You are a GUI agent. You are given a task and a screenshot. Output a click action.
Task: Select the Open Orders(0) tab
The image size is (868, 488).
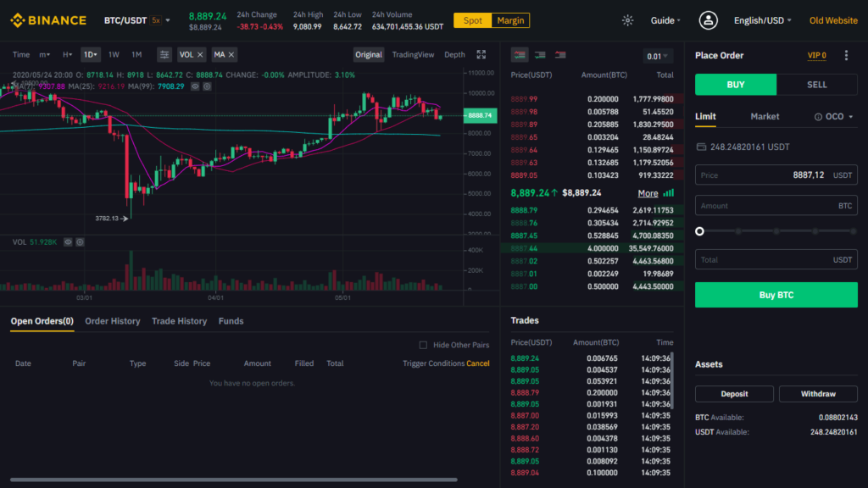click(42, 321)
